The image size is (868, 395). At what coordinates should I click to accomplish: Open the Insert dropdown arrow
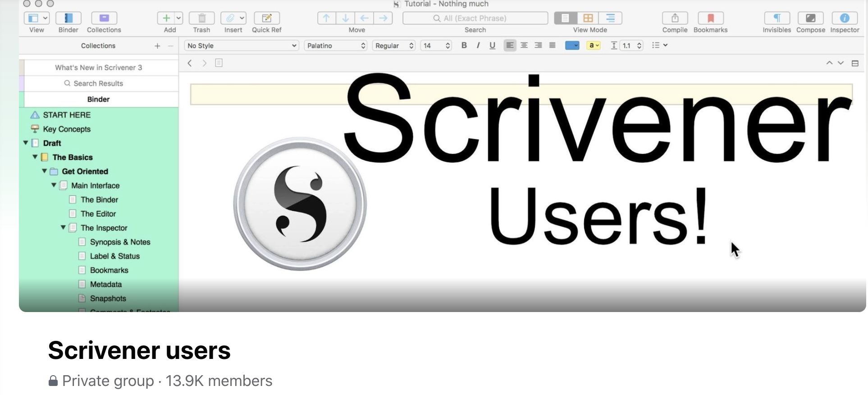pos(242,18)
